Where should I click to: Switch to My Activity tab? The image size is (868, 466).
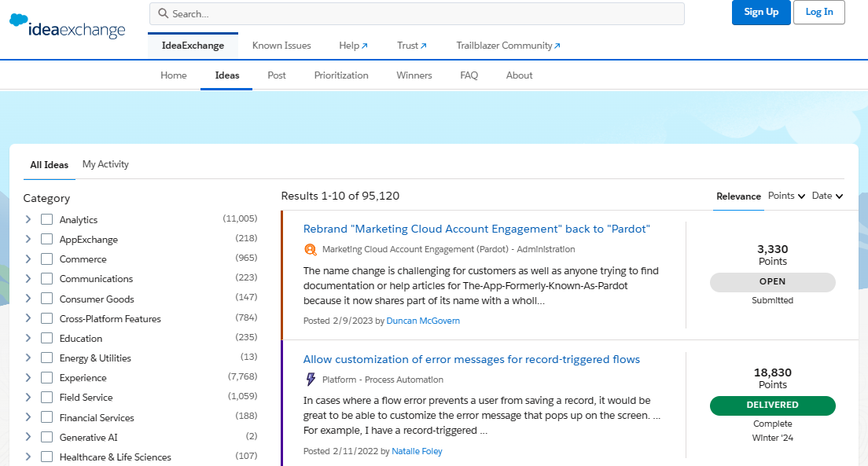click(x=105, y=164)
